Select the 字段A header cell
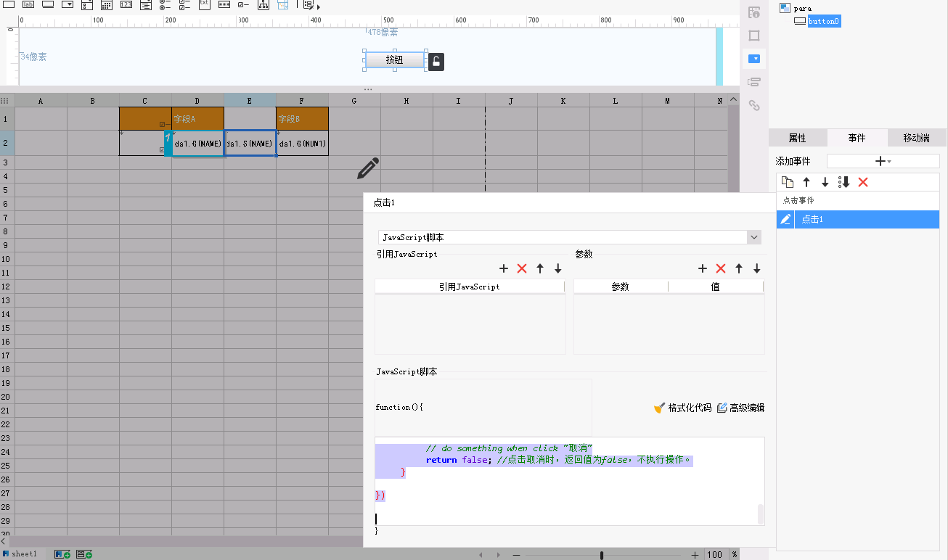 pyautogui.click(x=198, y=119)
